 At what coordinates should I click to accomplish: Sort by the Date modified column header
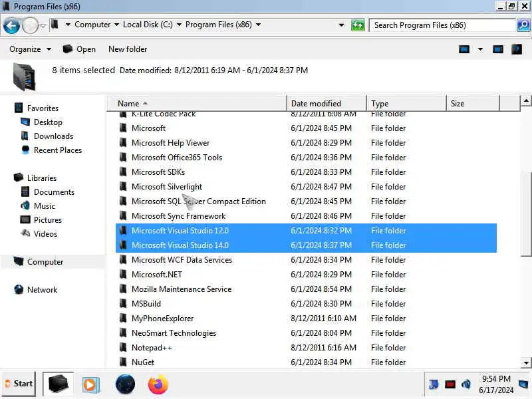[327, 104]
